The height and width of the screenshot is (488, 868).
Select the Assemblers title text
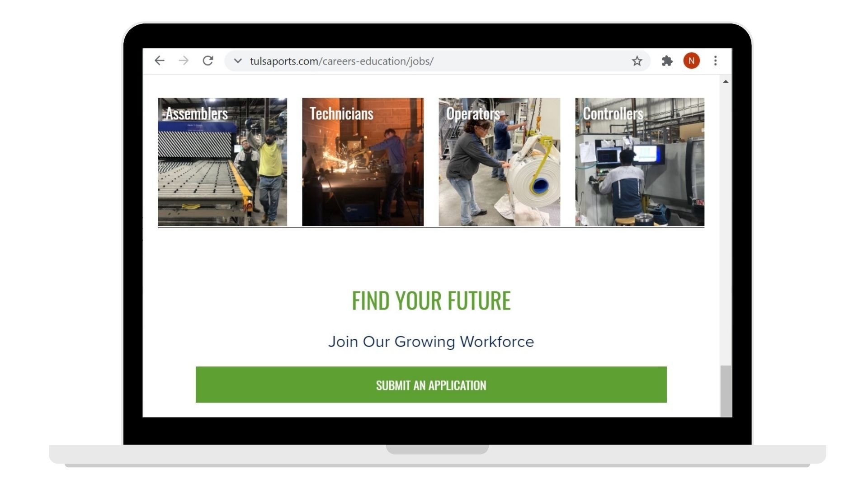point(197,113)
